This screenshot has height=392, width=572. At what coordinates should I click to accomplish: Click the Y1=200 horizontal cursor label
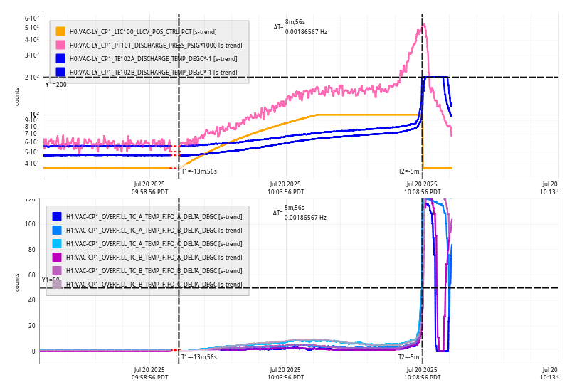tap(55, 85)
